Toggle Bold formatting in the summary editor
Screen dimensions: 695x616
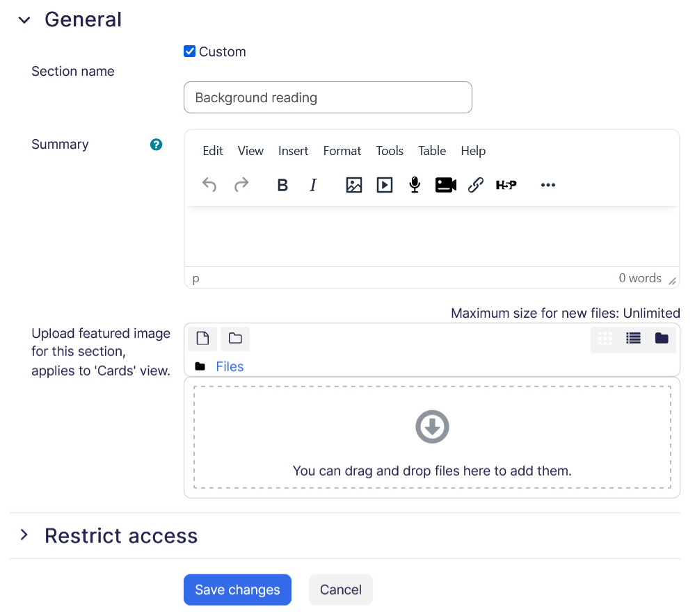click(x=282, y=185)
